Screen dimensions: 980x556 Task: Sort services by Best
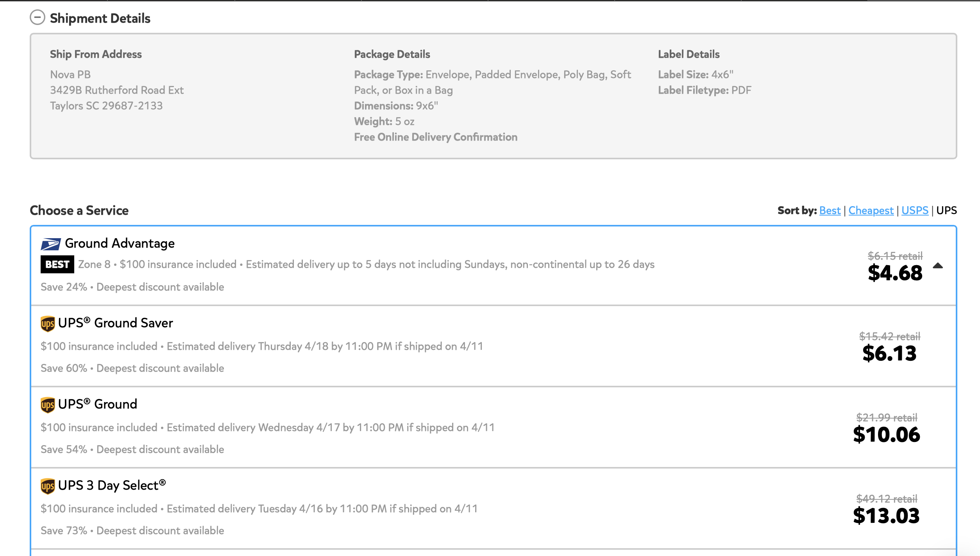click(x=830, y=210)
